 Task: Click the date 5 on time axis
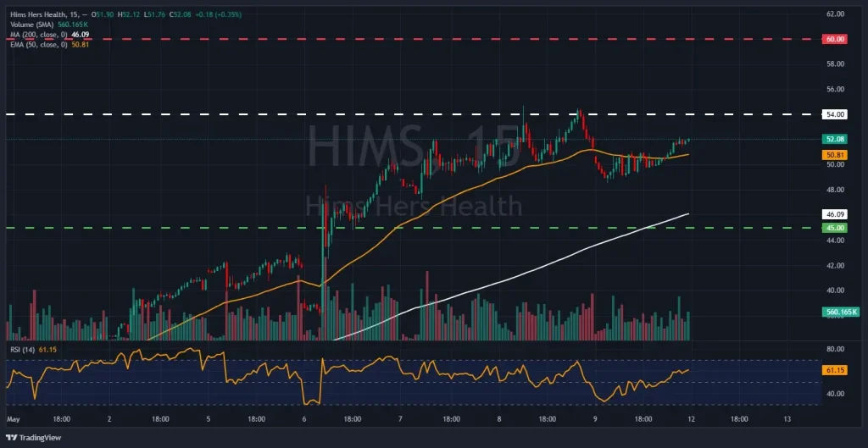coord(209,419)
